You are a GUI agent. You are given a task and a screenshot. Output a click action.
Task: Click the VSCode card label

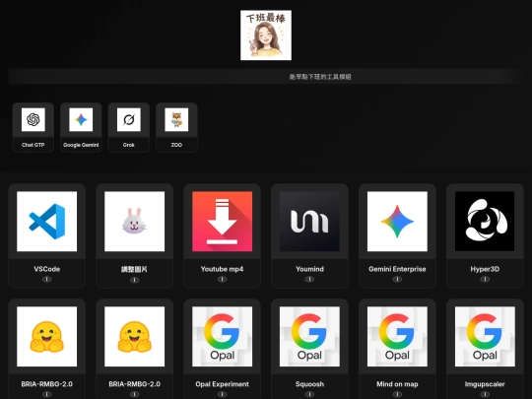[x=47, y=269]
